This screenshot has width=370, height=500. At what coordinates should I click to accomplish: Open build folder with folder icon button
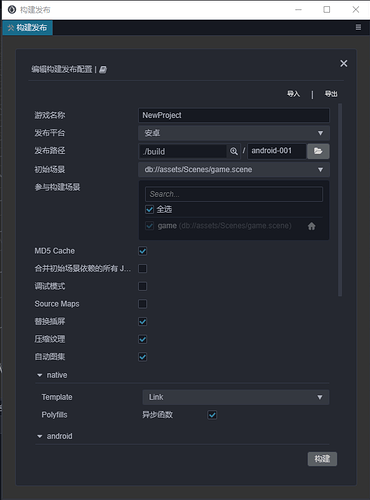click(318, 151)
